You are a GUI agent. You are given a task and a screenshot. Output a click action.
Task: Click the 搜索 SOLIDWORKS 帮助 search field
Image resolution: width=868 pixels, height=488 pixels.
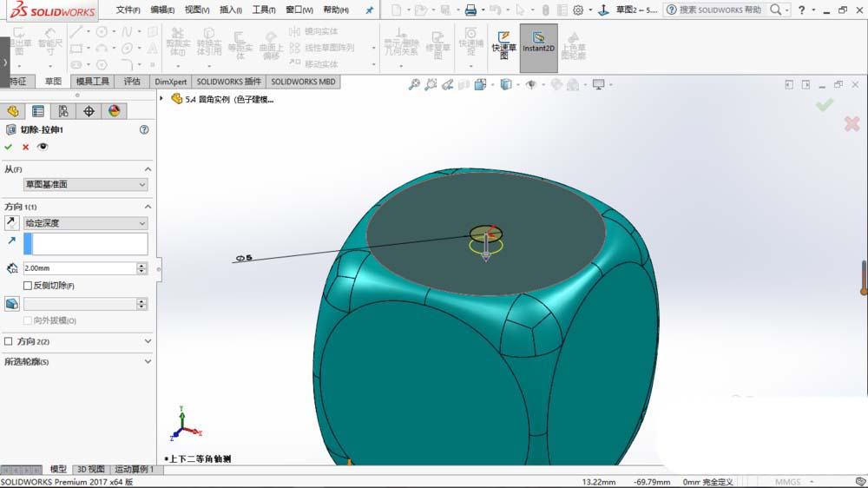pyautogui.click(x=720, y=10)
